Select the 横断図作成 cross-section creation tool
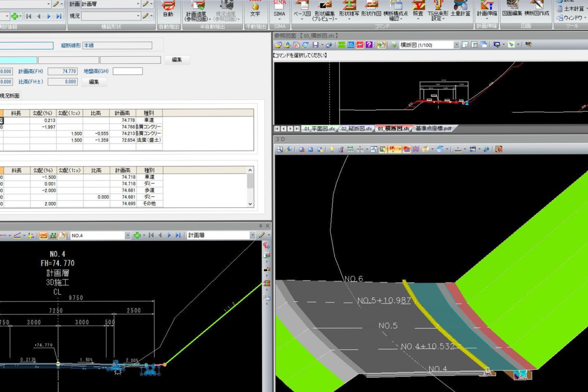The width and height of the screenshot is (588, 392). [x=537, y=9]
